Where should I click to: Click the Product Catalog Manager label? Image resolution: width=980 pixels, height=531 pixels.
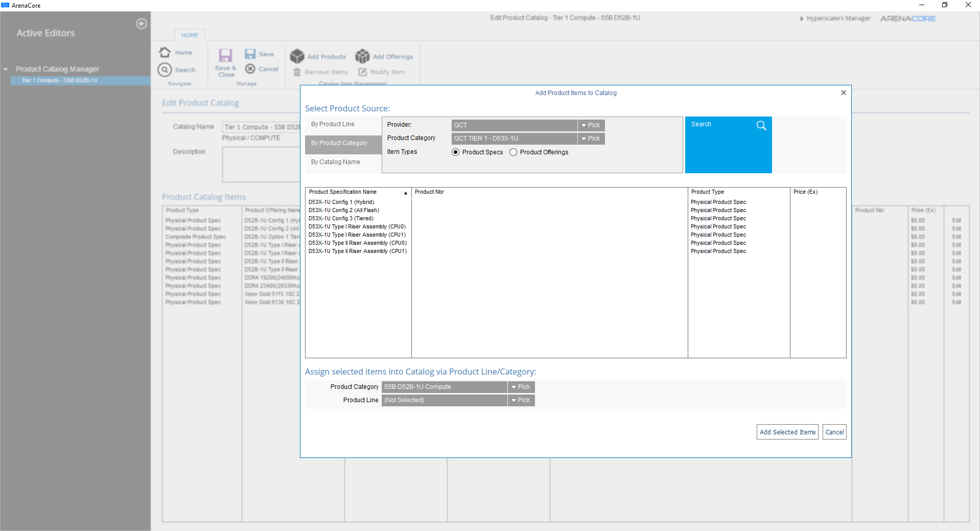tap(57, 69)
